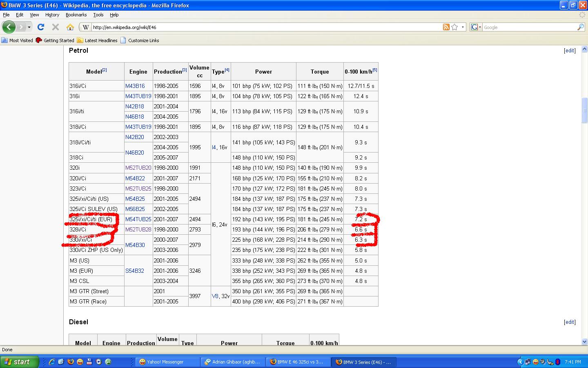
Task: Open Latest Headlines feed bookmark
Action: pyautogui.click(x=97, y=40)
